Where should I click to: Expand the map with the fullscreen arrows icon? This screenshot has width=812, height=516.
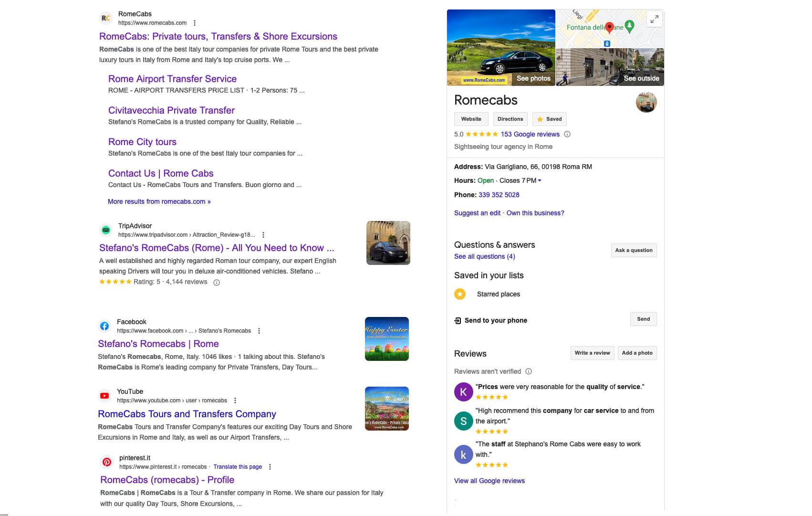coord(655,19)
